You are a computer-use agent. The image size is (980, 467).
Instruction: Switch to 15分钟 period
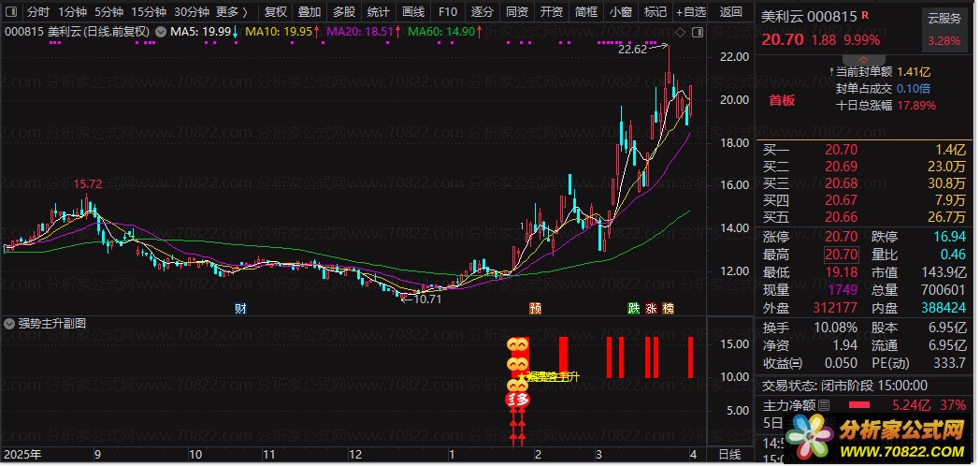pyautogui.click(x=148, y=12)
